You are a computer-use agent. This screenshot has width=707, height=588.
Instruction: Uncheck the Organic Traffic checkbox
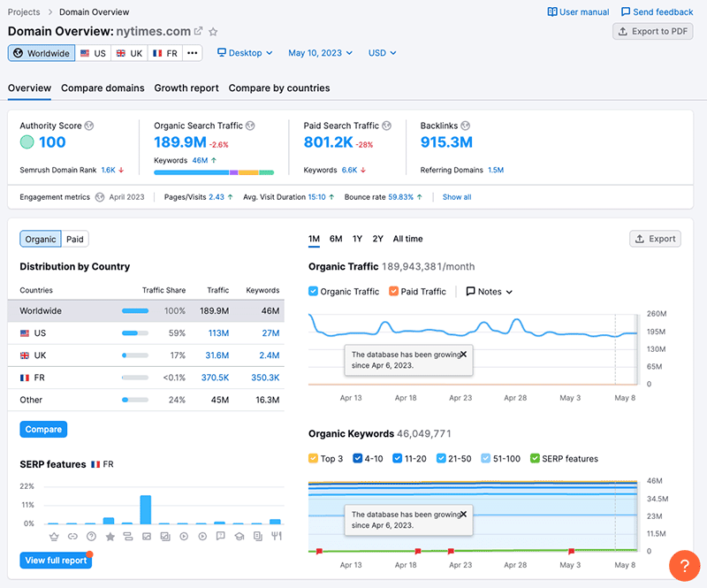pos(313,291)
